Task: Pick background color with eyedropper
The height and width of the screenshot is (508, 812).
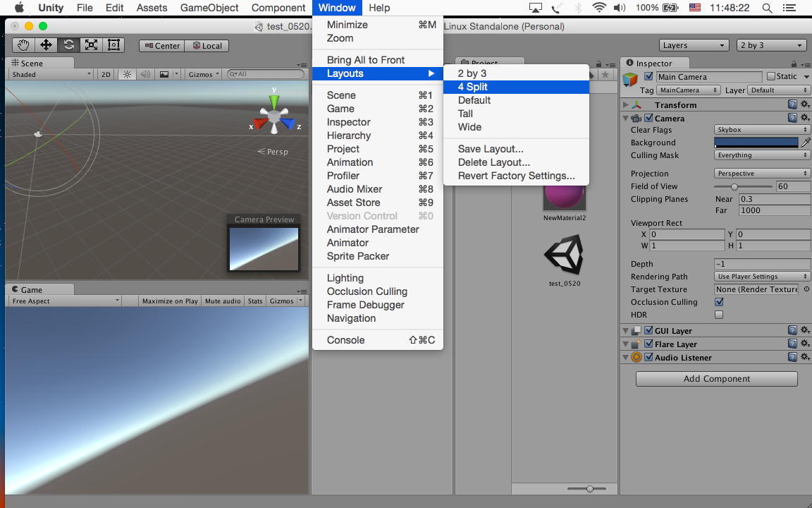Action: [806, 142]
